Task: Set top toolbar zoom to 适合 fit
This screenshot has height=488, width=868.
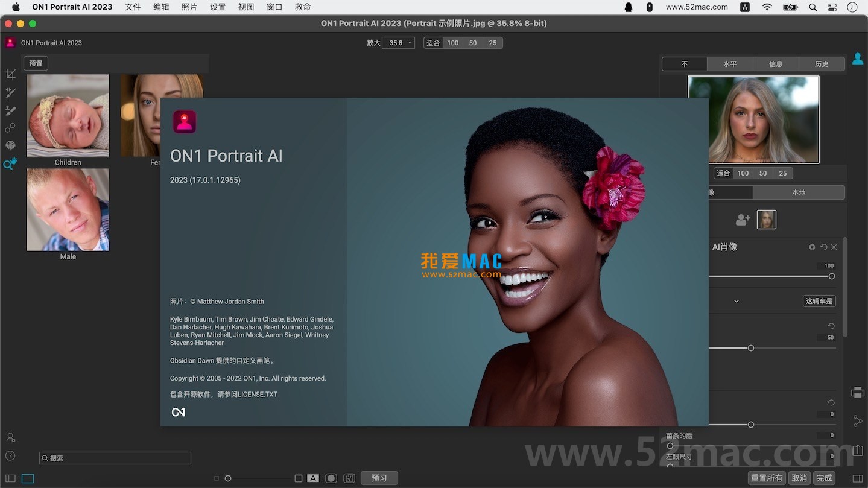Action: [433, 43]
